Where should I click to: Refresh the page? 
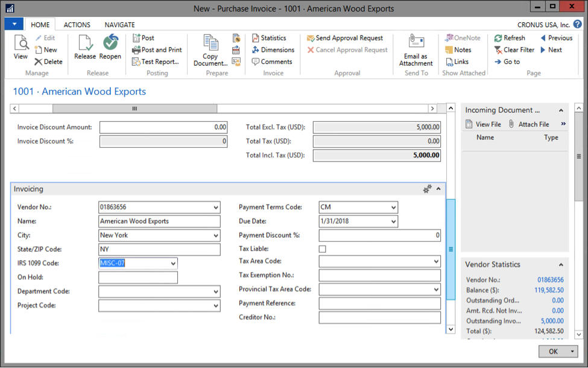click(510, 38)
